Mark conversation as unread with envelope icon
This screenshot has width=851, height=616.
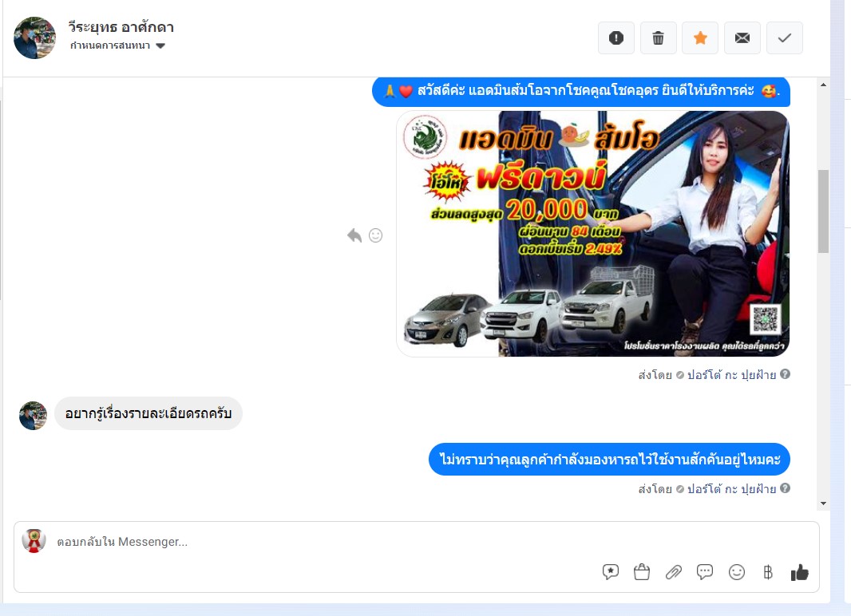[x=742, y=38]
